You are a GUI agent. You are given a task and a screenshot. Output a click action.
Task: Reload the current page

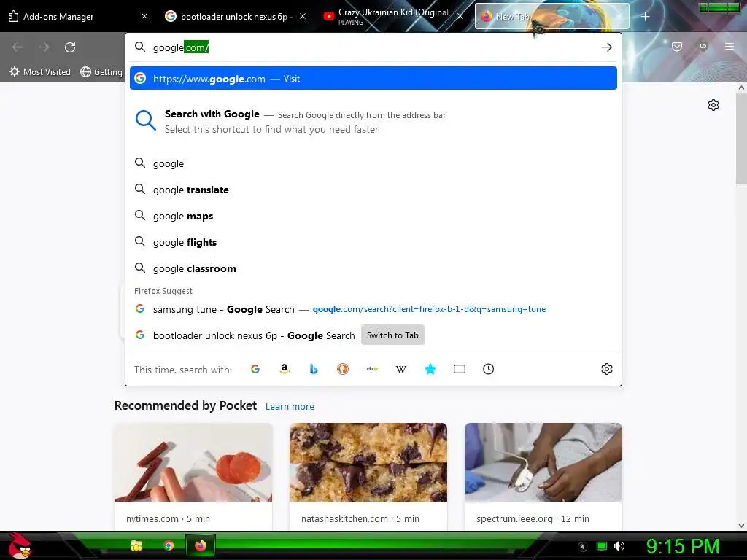(x=70, y=47)
